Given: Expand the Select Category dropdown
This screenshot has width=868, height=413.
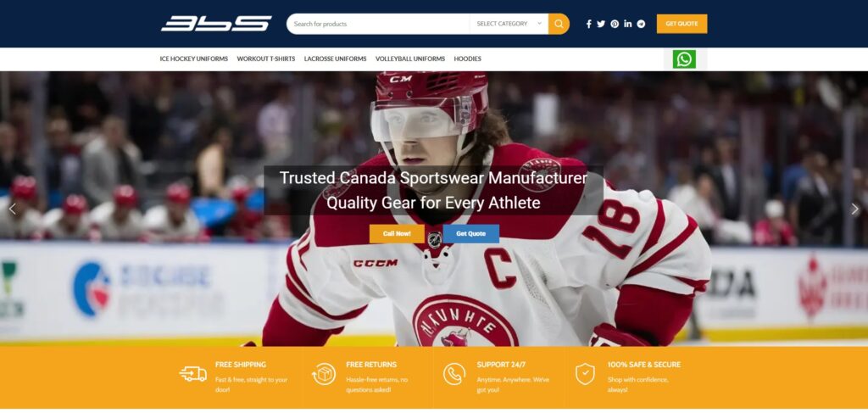Looking at the screenshot, I should [509, 24].
